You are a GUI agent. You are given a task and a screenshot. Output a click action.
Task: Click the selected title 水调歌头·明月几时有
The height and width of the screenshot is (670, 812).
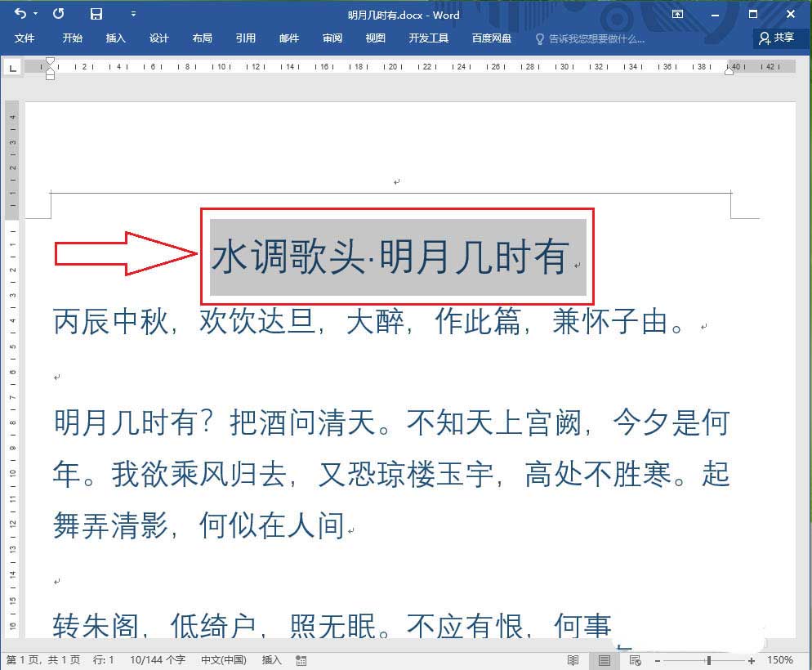tap(390, 257)
